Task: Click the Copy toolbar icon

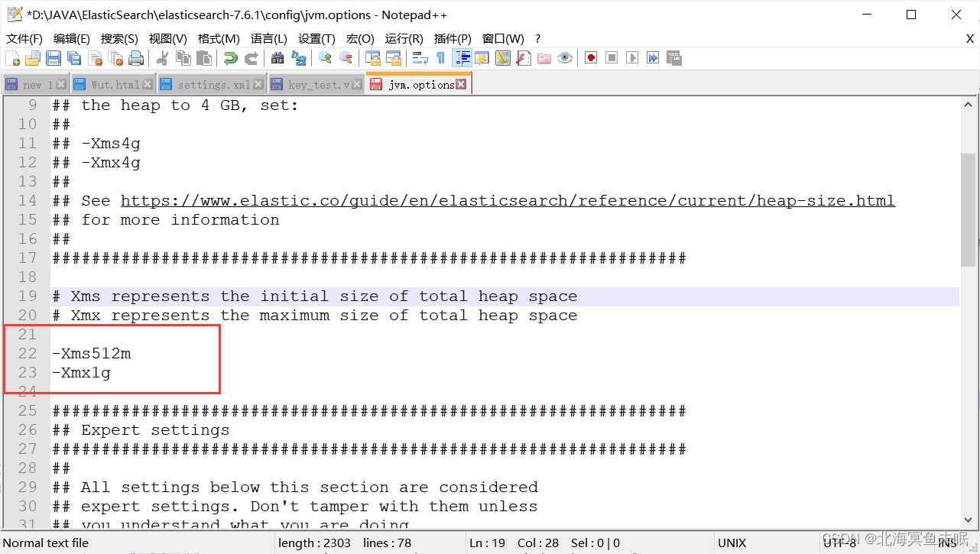Action: point(183,58)
